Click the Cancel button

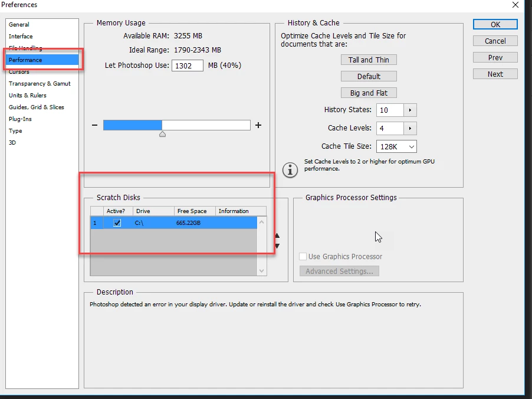[x=495, y=41]
